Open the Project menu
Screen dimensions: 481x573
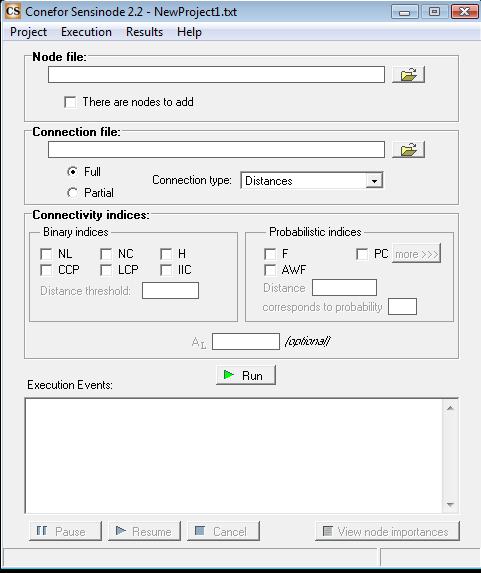(29, 32)
